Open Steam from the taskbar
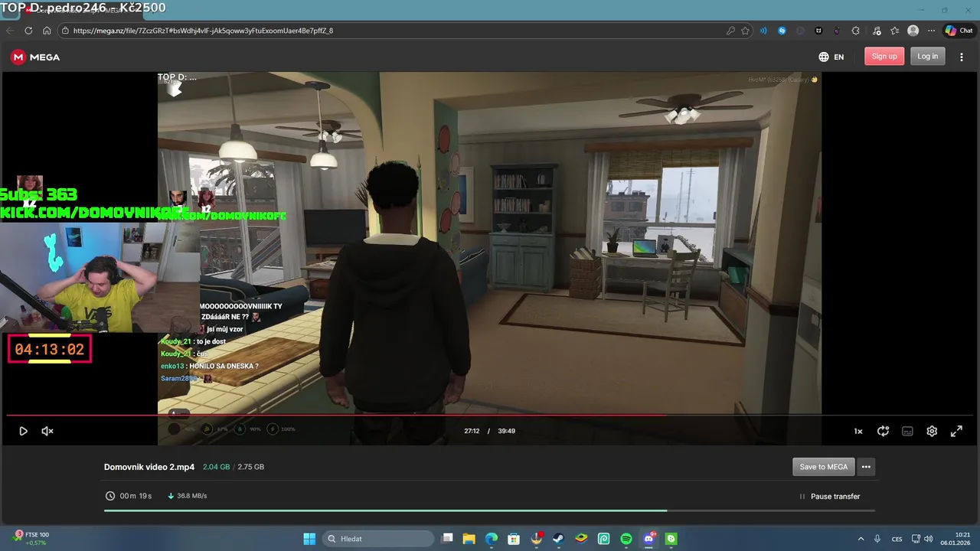Image resolution: width=980 pixels, height=551 pixels. (x=558, y=539)
